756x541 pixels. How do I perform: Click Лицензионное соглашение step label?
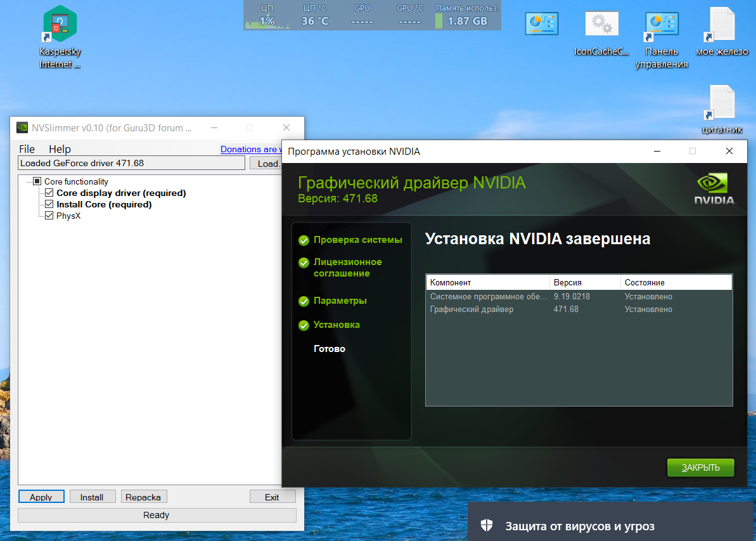(x=348, y=268)
